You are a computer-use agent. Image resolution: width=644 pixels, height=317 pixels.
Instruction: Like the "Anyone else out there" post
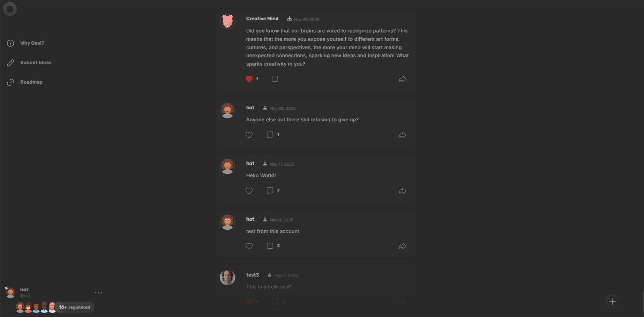point(249,135)
